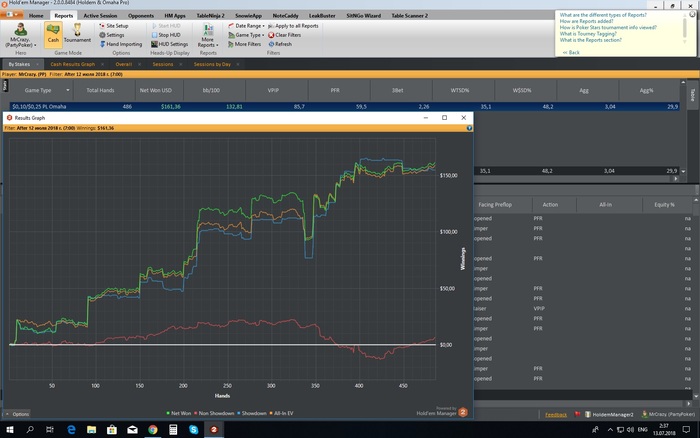Click the hands list scrollbar down arrow

click(696, 396)
